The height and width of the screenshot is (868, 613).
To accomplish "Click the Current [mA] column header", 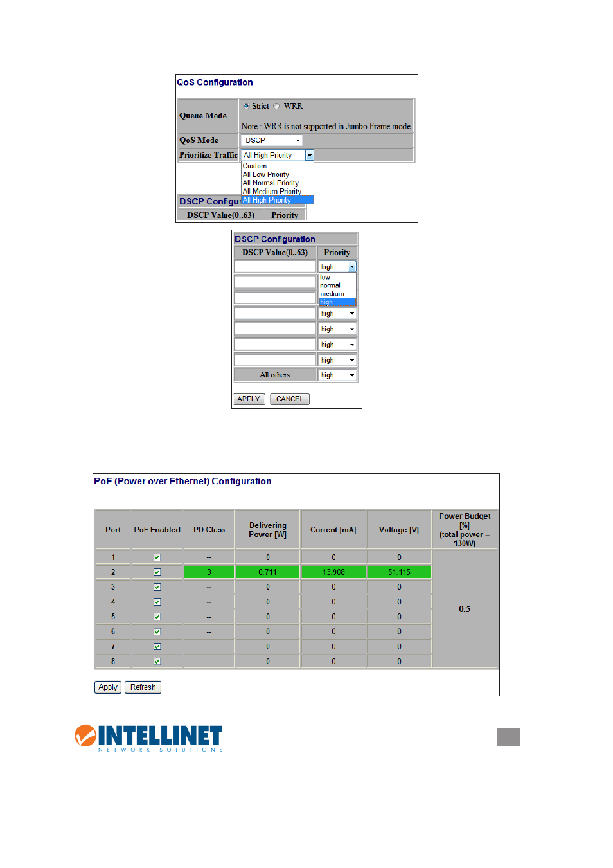I will [333, 530].
